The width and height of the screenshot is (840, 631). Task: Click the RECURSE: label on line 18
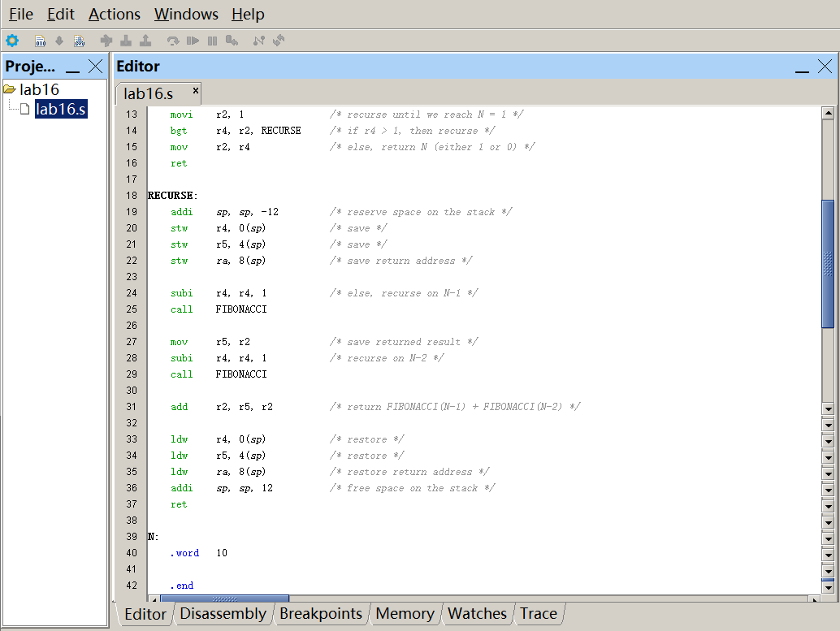[172, 196]
